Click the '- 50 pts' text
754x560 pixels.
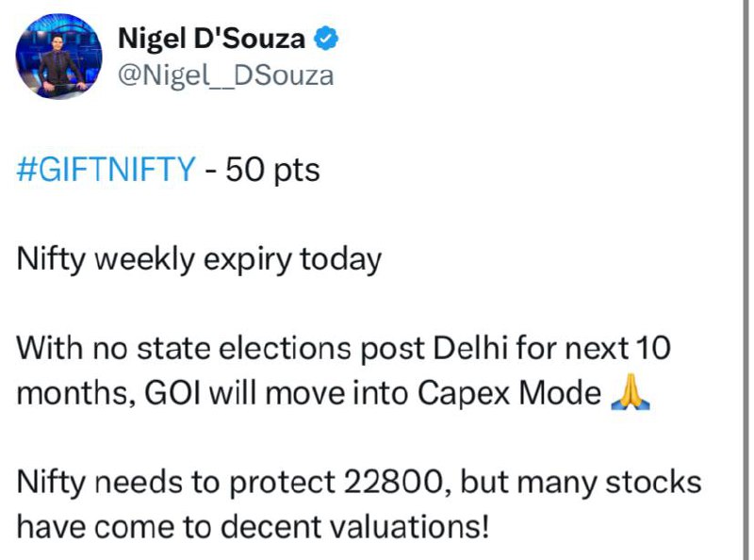pos(263,171)
